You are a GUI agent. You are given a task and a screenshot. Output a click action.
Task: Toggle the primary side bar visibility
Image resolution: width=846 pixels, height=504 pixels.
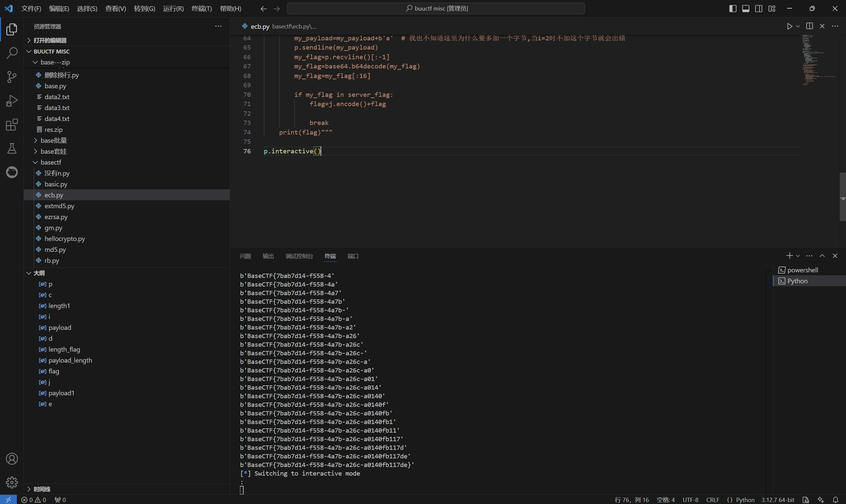click(x=733, y=9)
